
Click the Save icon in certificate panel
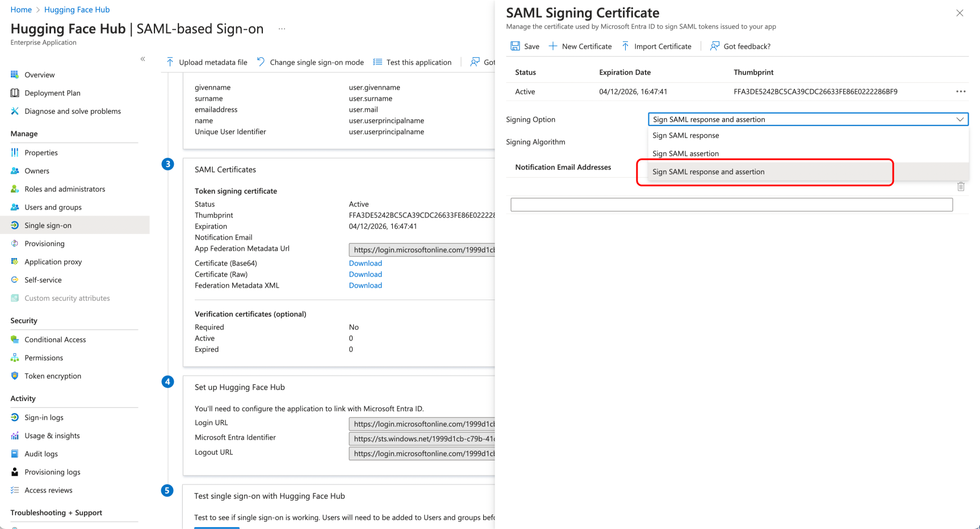(x=515, y=46)
